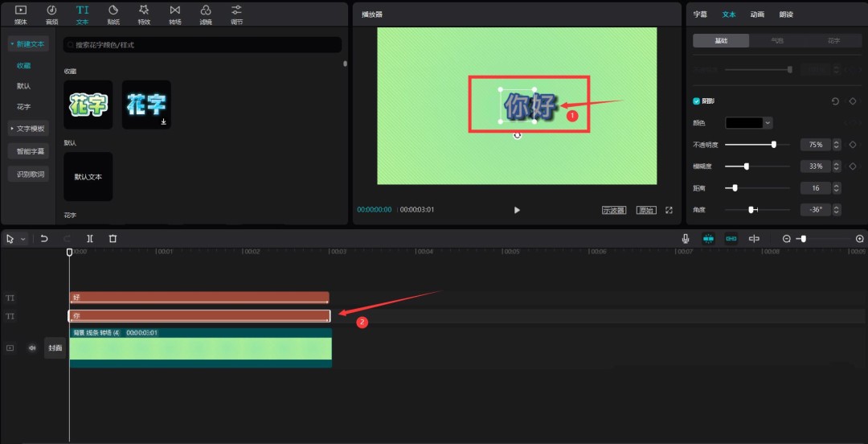868x444 pixels.
Task: Click the 封面 (Cover) button
Action: 55,348
